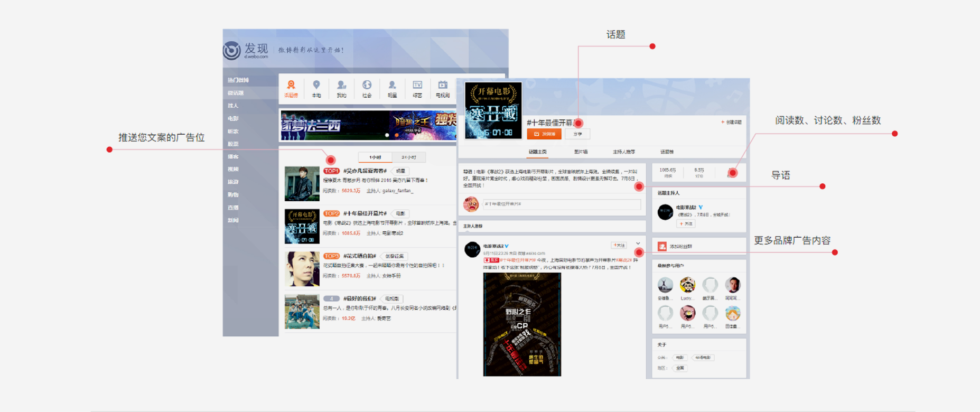Image resolution: width=980 pixels, height=412 pixels.
Task: Open the 明星 category icon in the toolbar
Action: pos(392,85)
